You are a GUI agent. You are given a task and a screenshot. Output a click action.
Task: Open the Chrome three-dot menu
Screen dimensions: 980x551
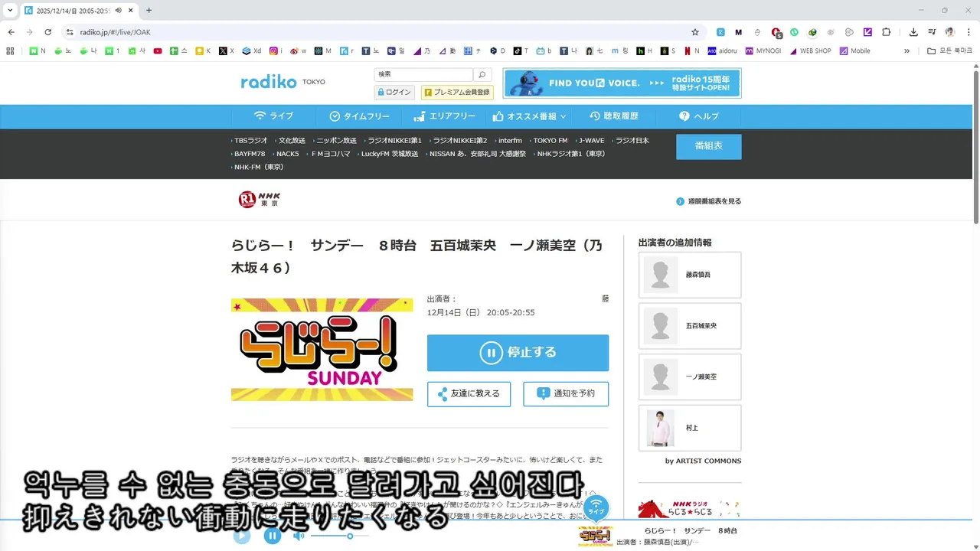tap(969, 32)
